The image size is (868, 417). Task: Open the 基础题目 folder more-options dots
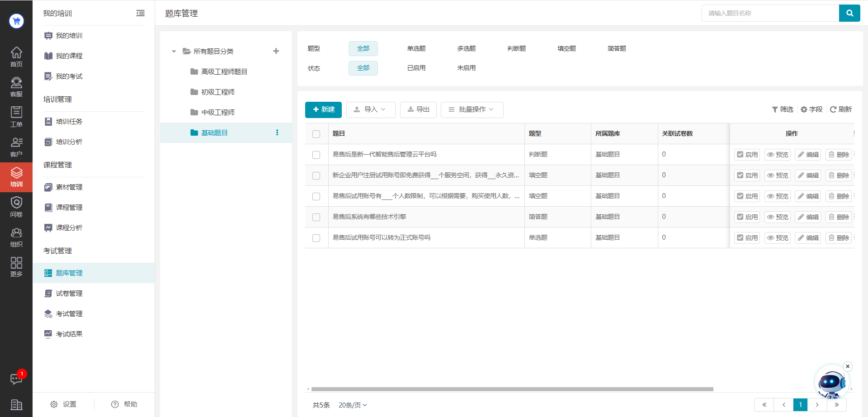pyautogui.click(x=277, y=133)
